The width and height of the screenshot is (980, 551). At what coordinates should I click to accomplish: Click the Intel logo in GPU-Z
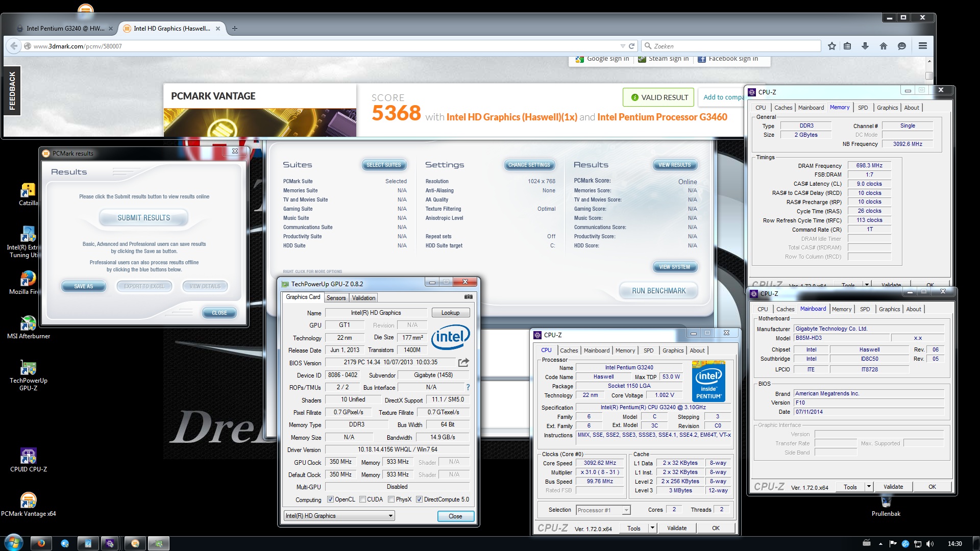[451, 337]
